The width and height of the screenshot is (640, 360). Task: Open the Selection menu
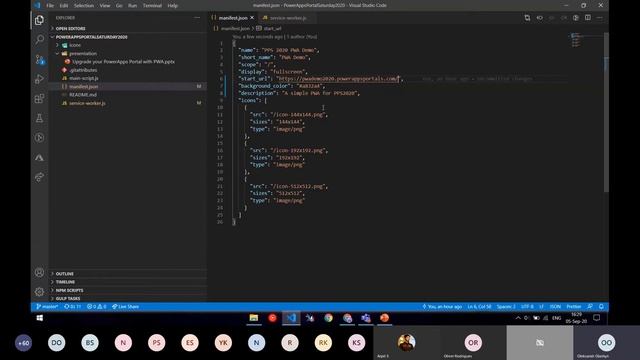pos(84,5)
